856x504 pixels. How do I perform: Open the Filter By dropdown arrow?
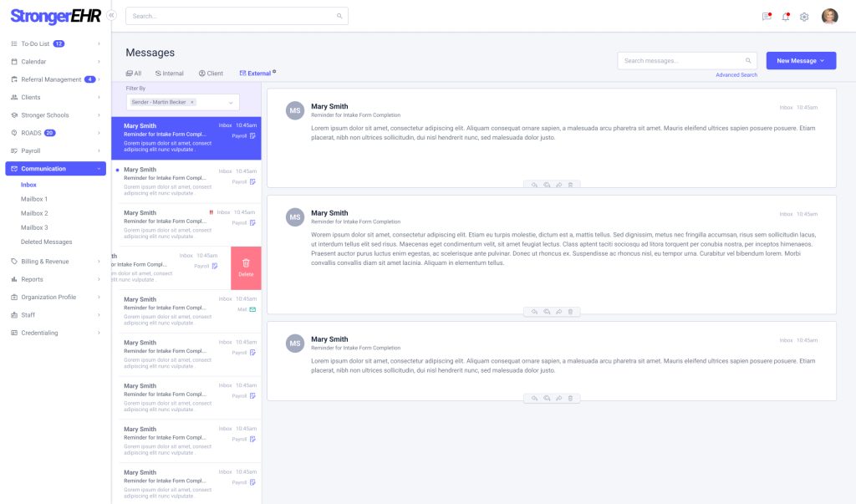tap(230, 102)
